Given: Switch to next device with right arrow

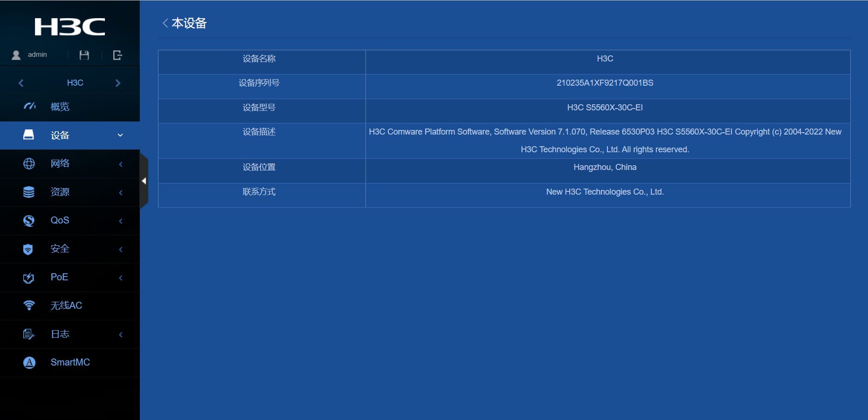Looking at the screenshot, I should tap(118, 83).
